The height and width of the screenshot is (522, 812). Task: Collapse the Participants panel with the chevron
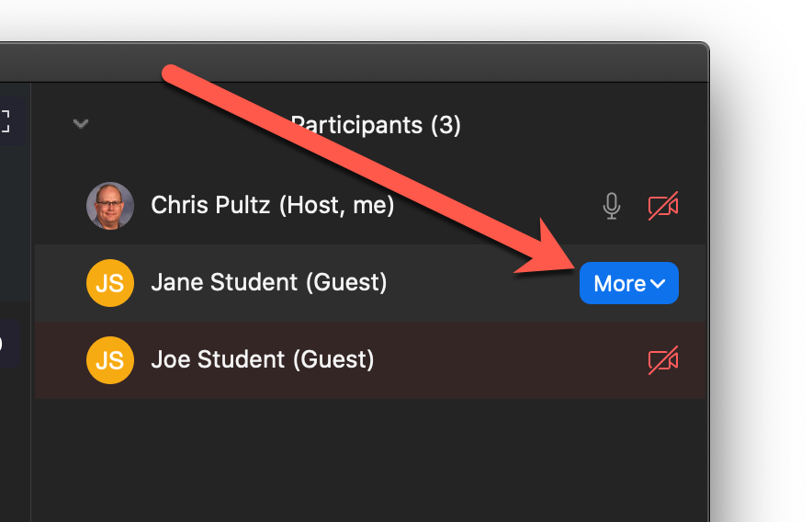[x=80, y=124]
